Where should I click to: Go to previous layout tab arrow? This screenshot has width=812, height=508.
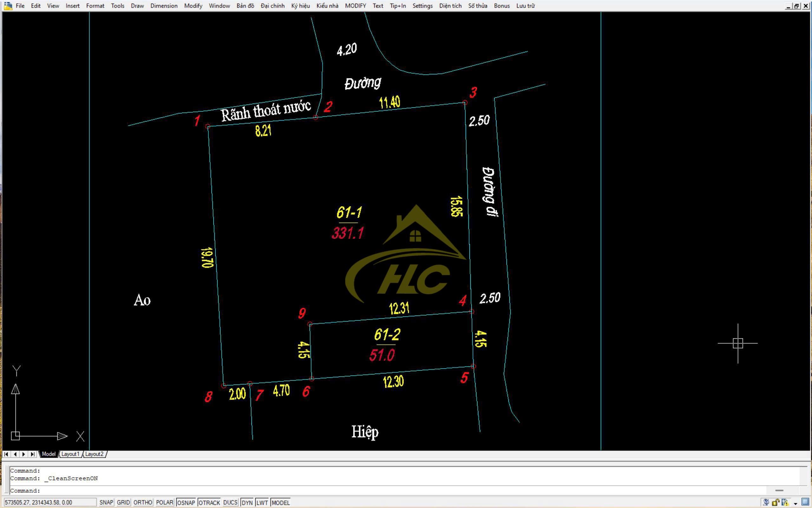coord(15,454)
